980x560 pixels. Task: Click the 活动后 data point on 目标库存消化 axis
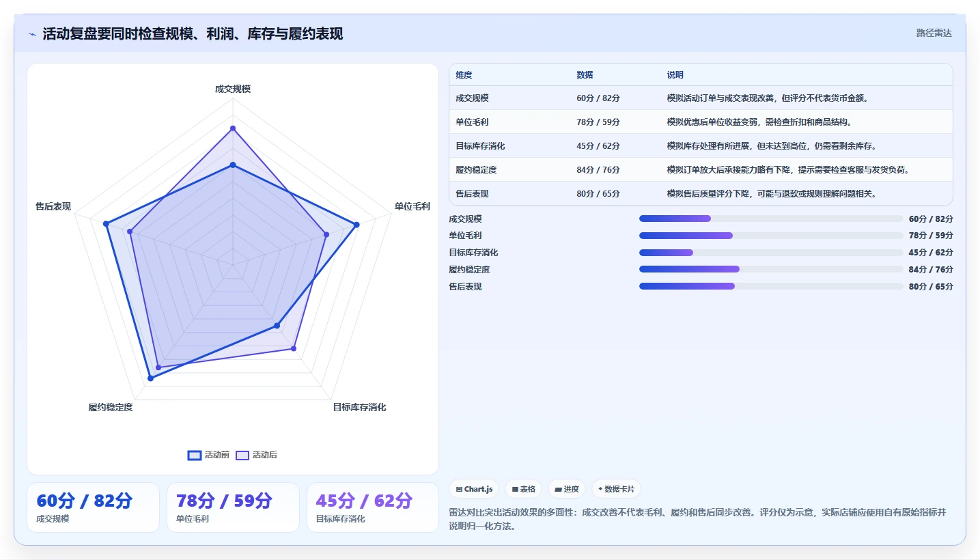pos(294,349)
